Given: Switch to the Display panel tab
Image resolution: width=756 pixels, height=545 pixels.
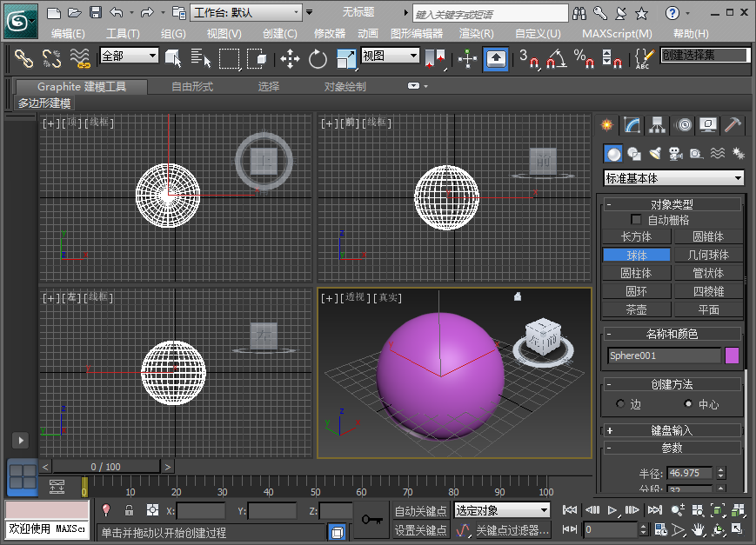Looking at the screenshot, I should coord(708,125).
